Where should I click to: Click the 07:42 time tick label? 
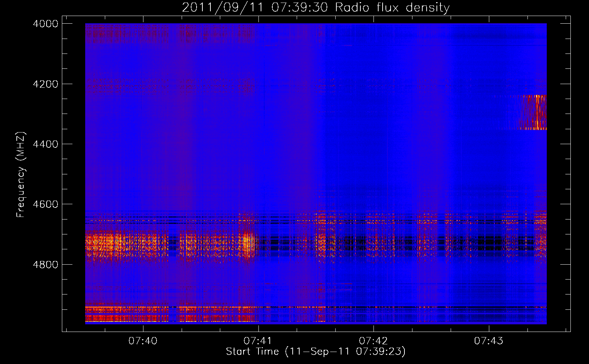click(x=373, y=341)
